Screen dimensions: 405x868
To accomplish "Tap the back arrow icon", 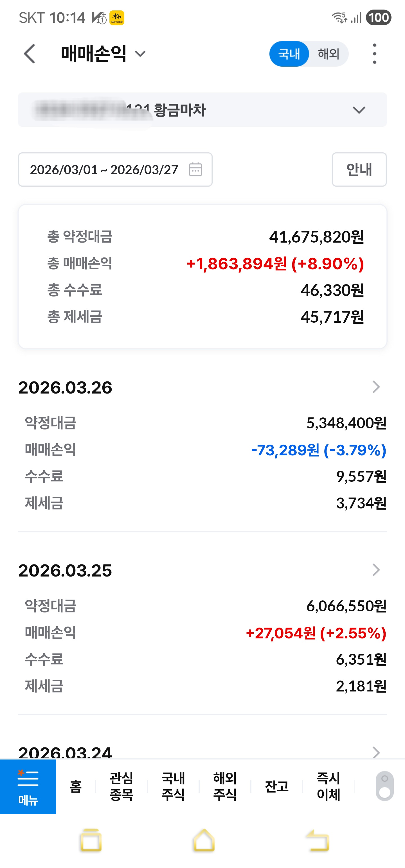I will (x=30, y=54).
